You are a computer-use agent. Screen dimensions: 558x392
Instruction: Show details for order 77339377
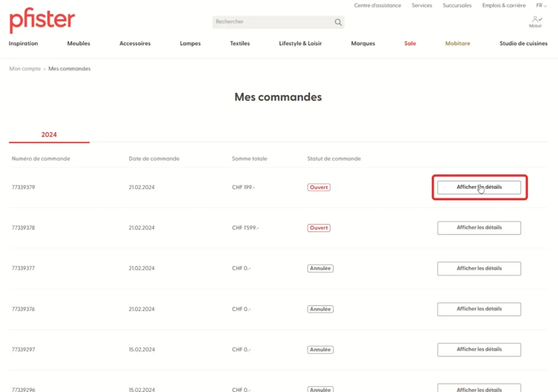click(x=479, y=268)
